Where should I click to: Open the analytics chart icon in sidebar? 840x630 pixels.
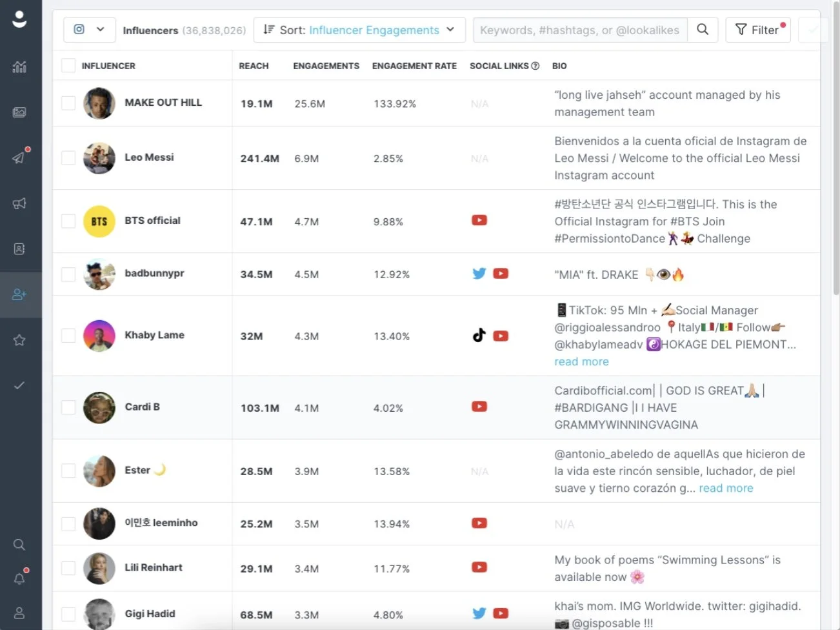19,66
